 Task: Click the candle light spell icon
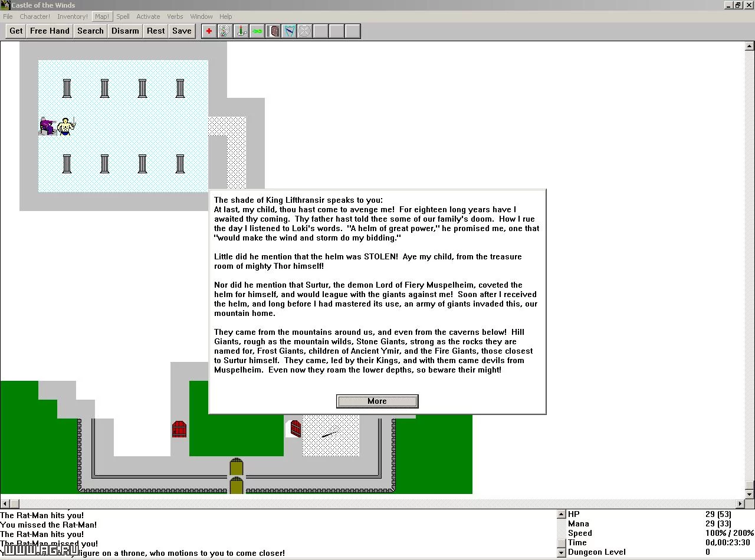click(x=241, y=31)
